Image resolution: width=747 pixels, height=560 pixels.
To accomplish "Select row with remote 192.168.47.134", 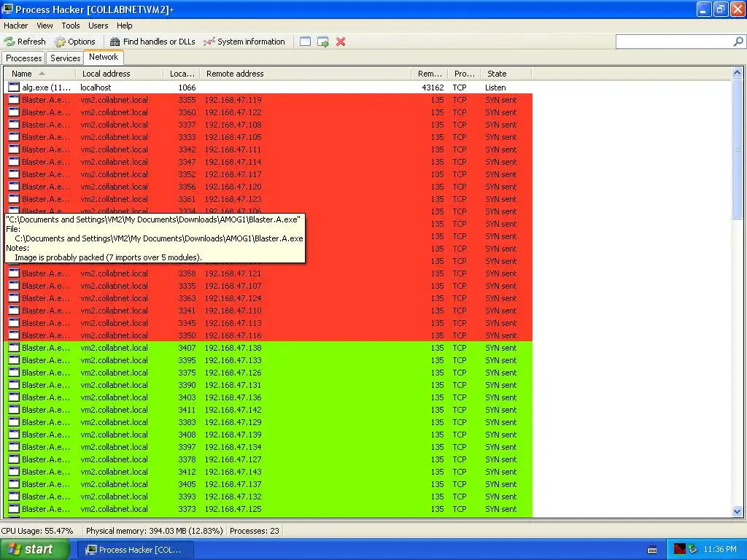I will pyautogui.click(x=268, y=447).
